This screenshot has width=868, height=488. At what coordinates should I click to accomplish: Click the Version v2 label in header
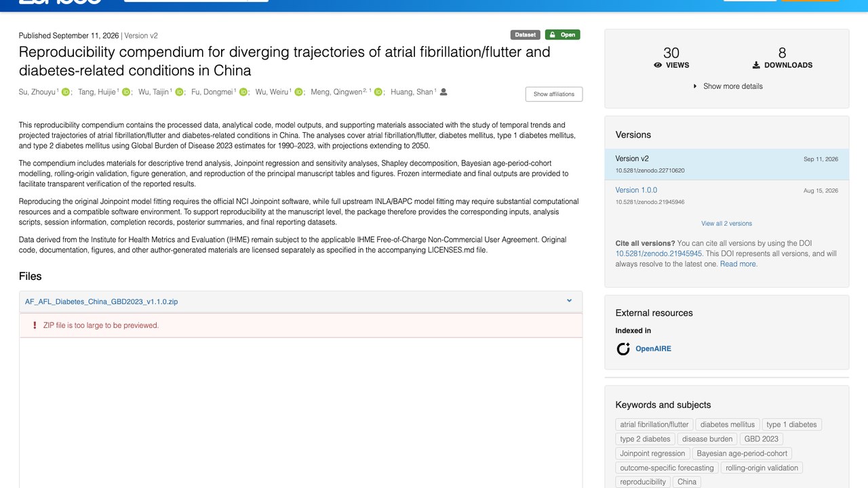(141, 35)
